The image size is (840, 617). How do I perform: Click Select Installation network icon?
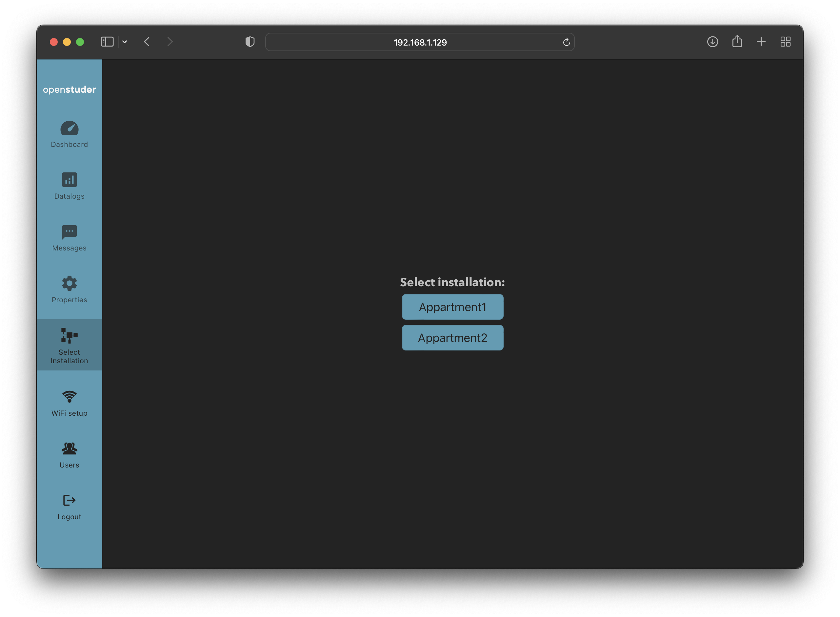[70, 335]
